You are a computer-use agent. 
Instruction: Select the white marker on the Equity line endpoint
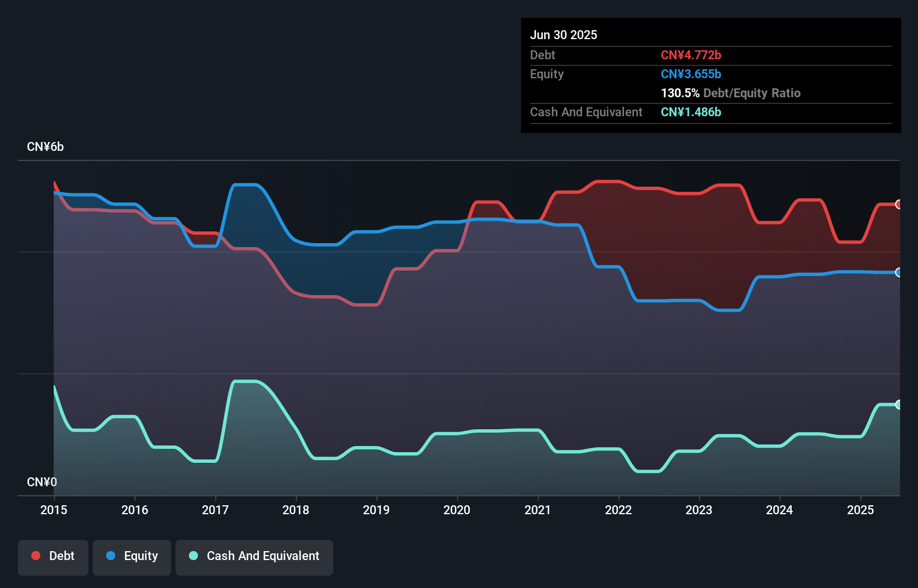(898, 273)
